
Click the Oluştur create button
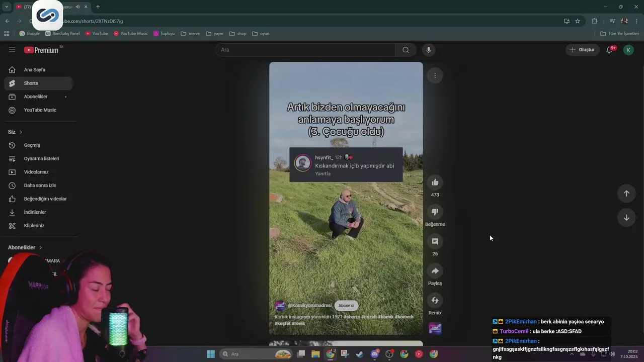(582, 50)
